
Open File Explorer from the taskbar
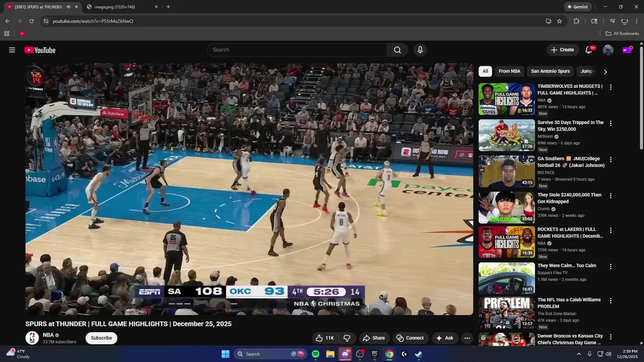[330, 354]
